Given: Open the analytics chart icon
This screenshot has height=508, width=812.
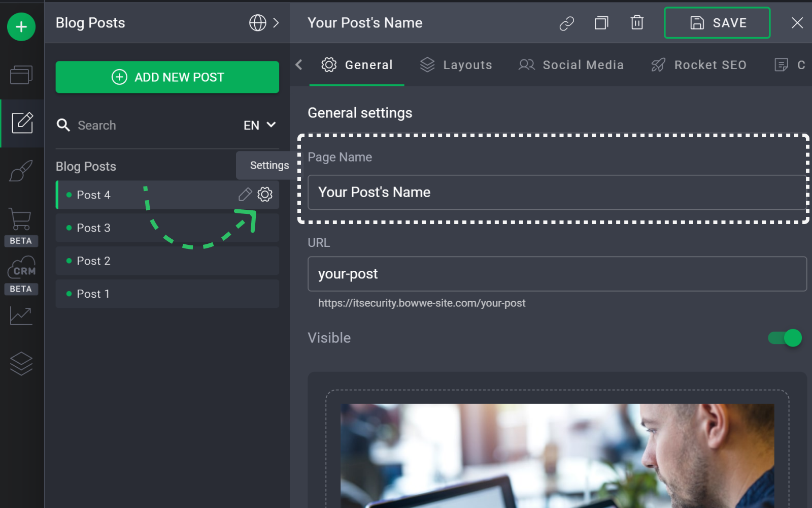Looking at the screenshot, I should (x=21, y=316).
